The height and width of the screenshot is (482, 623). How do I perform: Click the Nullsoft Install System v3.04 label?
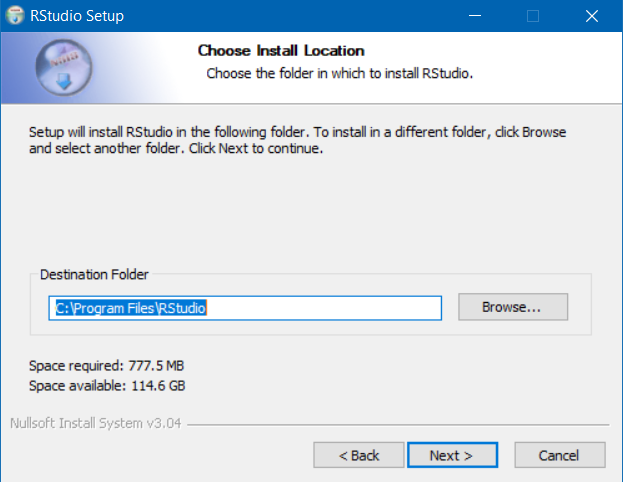click(x=96, y=424)
